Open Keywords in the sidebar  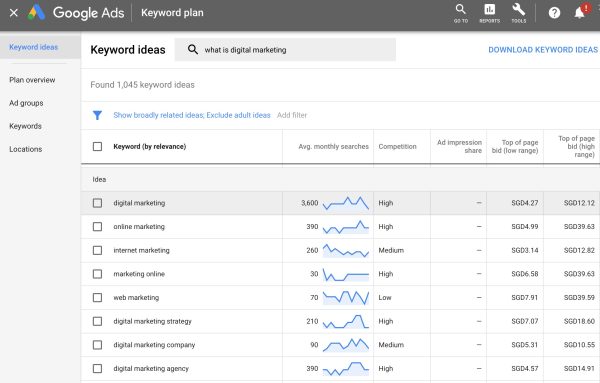click(25, 126)
